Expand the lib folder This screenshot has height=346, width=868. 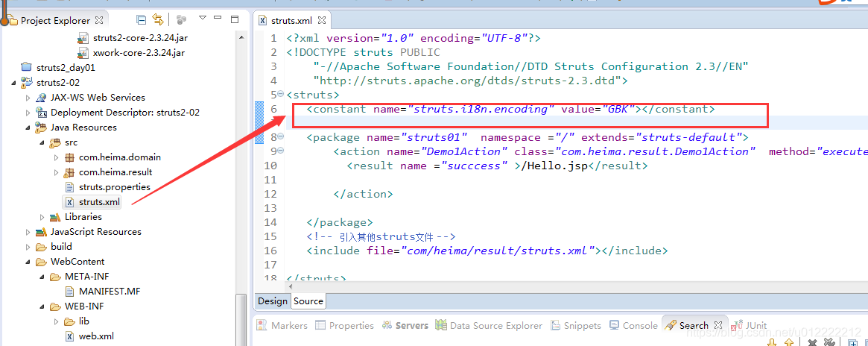pyautogui.click(x=56, y=321)
